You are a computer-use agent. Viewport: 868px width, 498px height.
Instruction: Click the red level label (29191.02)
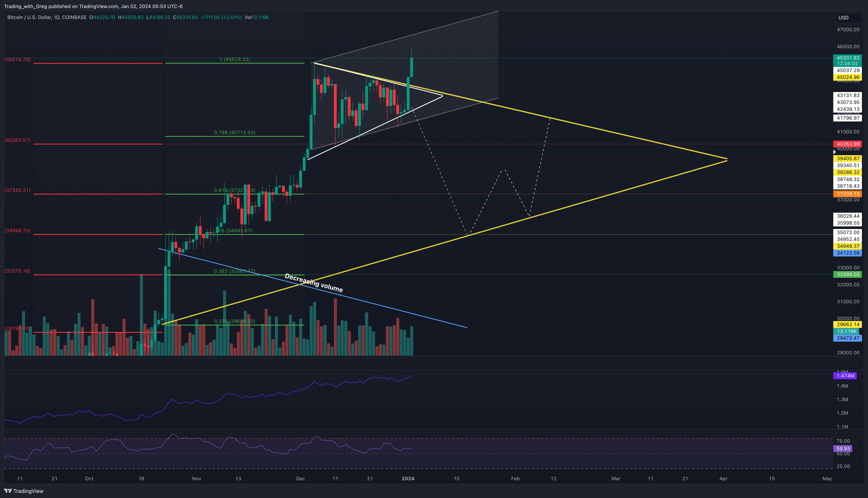pyautogui.click(x=17, y=328)
